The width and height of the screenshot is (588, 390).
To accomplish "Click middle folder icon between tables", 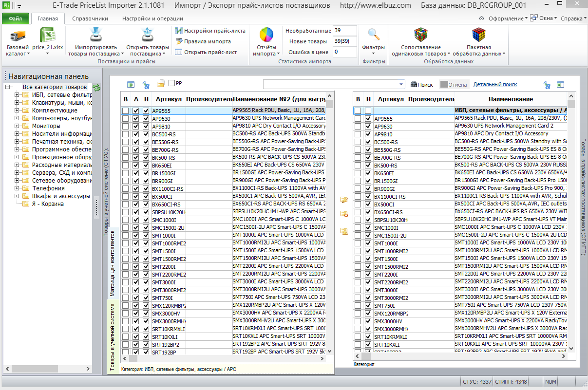I will pos(344,214).
